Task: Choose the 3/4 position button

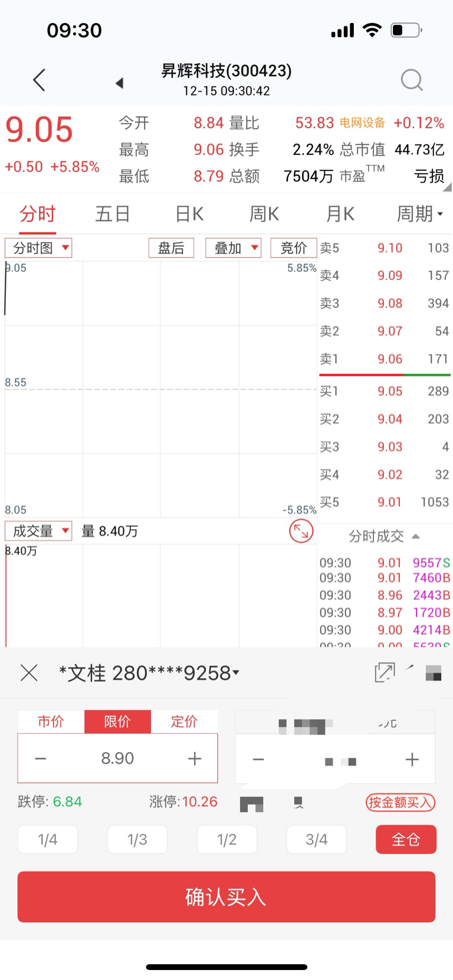Action: (x=316, y=839)
